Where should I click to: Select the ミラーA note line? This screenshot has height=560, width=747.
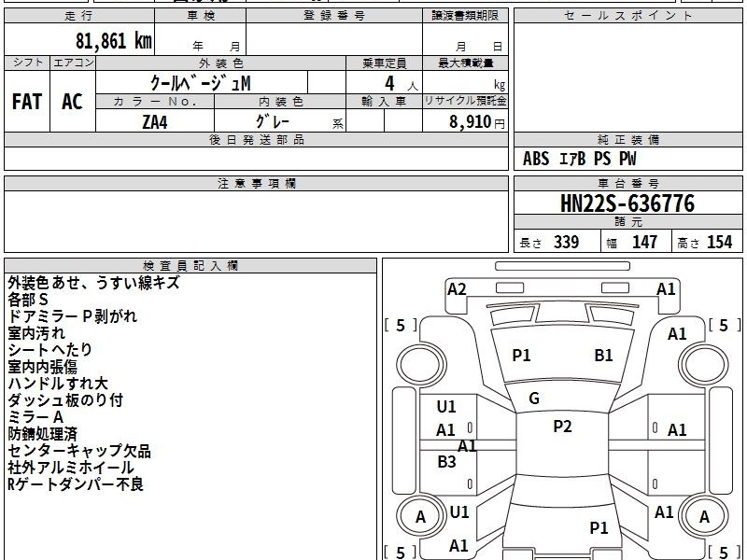[x=35, y=417]
